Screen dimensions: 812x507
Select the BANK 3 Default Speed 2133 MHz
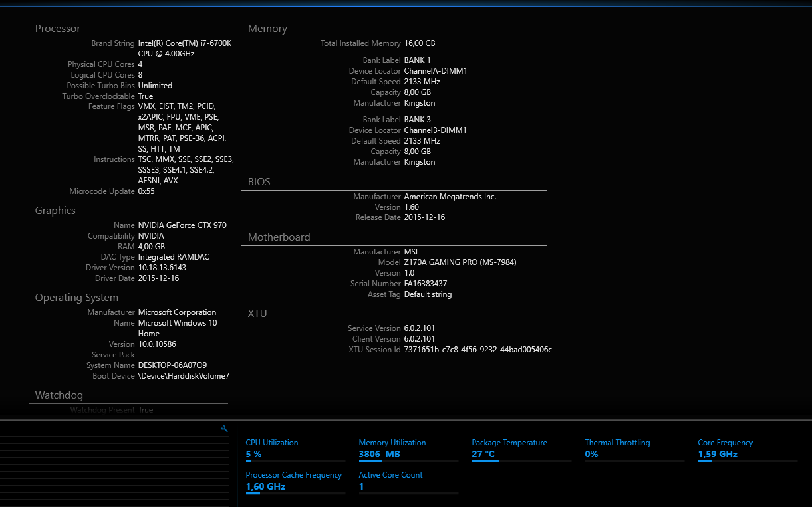click(x=422, y=141)
